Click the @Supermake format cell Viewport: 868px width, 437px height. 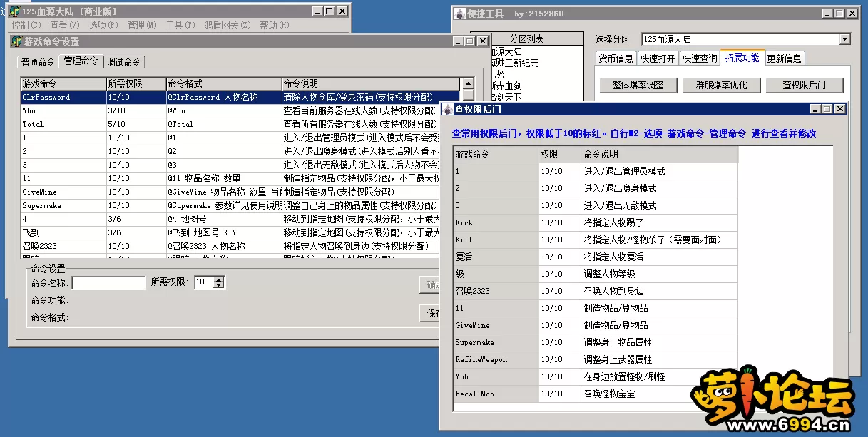pos(223,205)
